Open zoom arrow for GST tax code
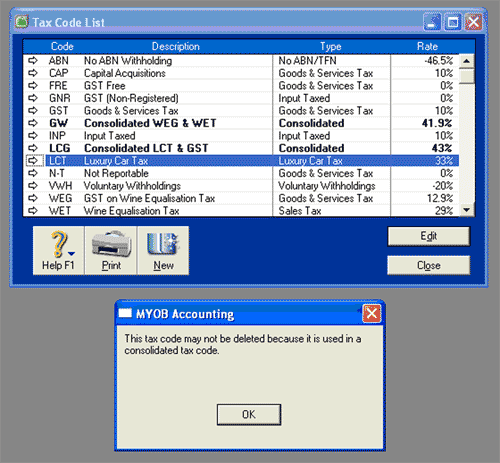 click(33, 110)
